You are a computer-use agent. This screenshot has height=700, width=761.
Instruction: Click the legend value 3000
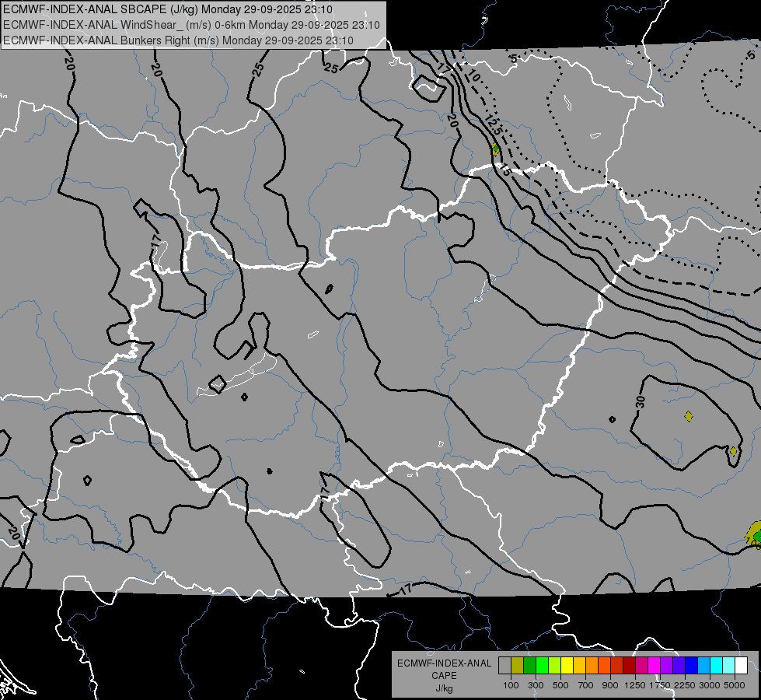tap(710, 685)
